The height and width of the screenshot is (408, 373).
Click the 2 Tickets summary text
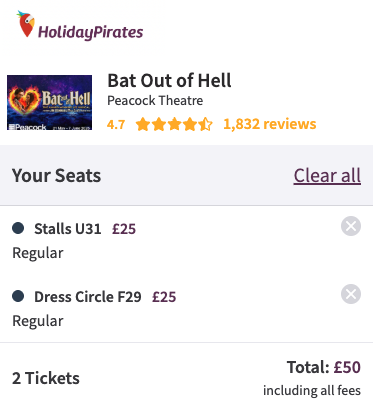[46, 378]
